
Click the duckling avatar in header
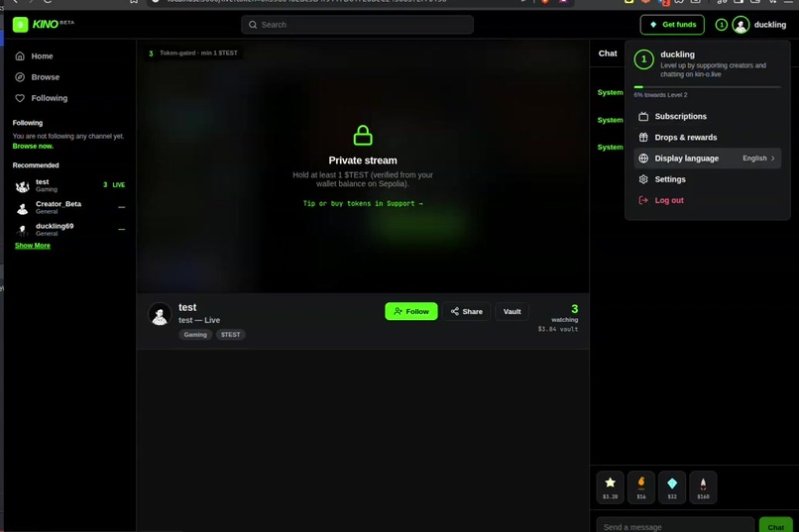741,25
